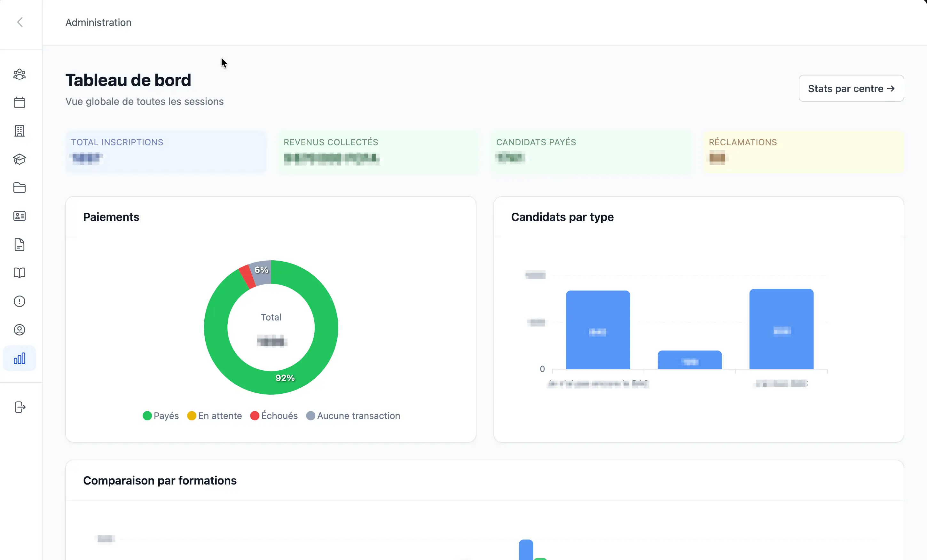Click the green Payés legend dot
The height and width of the screenshot is (560, 927).
147,416
